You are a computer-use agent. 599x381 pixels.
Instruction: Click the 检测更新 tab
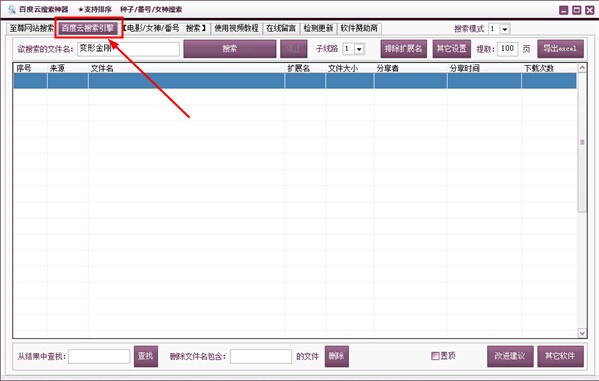tap(318, 28)
